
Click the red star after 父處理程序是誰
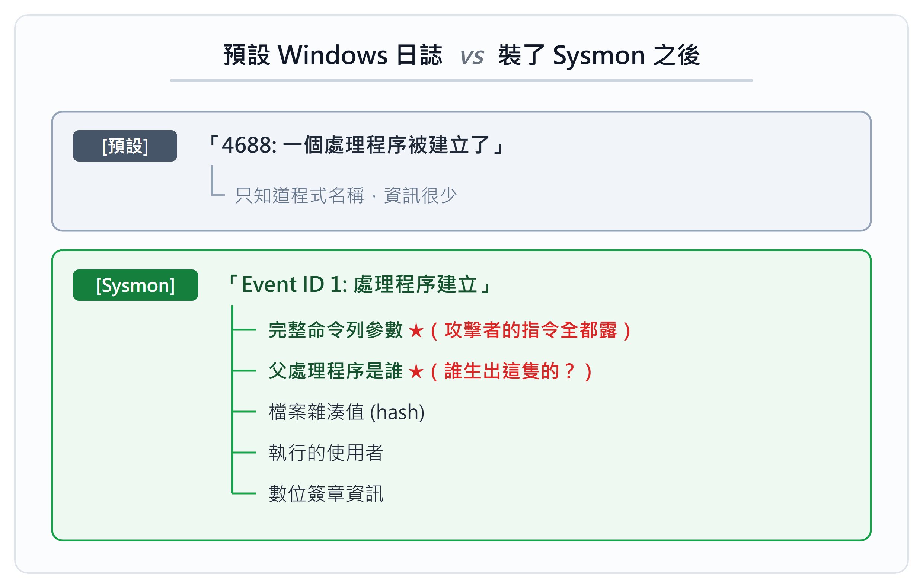click(416, 371)
